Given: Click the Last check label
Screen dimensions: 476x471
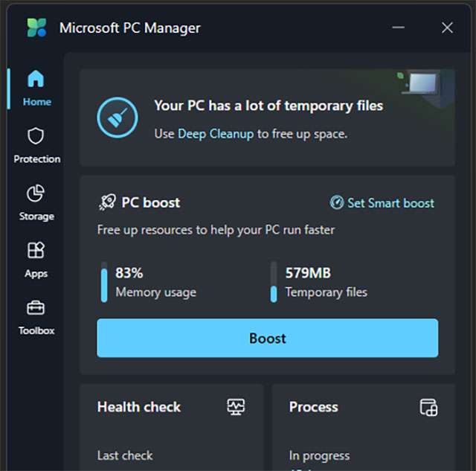Looking at the screenshot, I should coord(125,455).
